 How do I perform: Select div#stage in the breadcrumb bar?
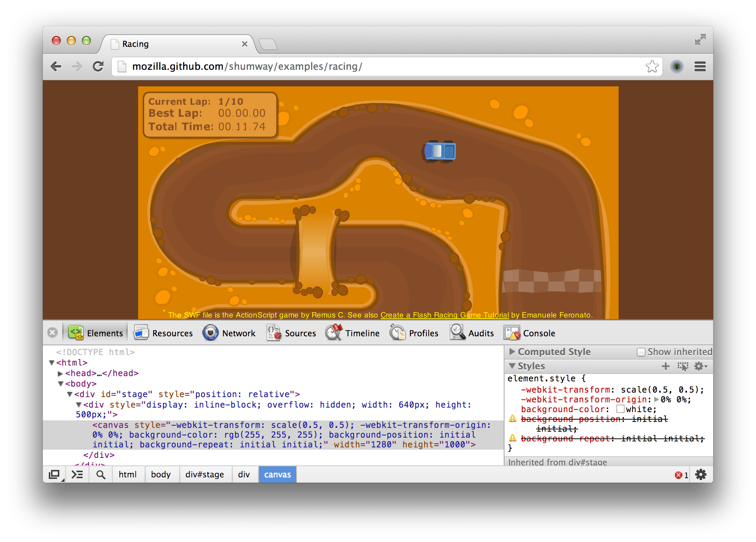pos(205,475)
